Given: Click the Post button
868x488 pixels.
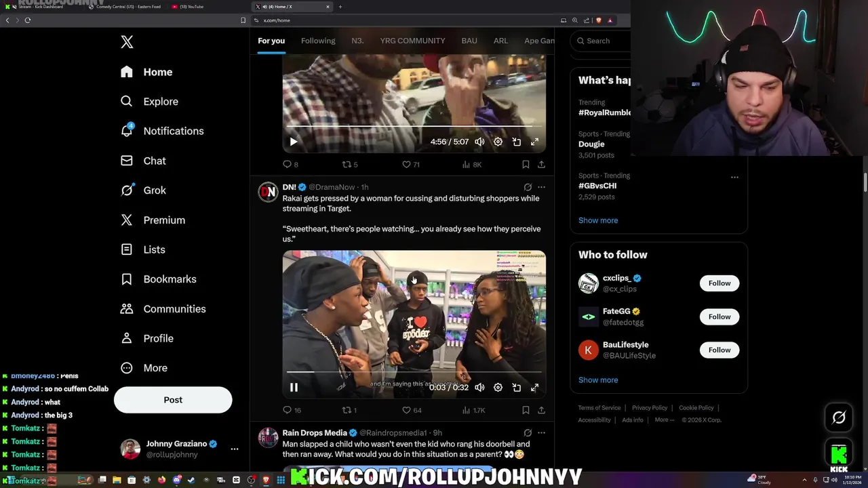Looking at the screenshot, I should coord(173,400).
